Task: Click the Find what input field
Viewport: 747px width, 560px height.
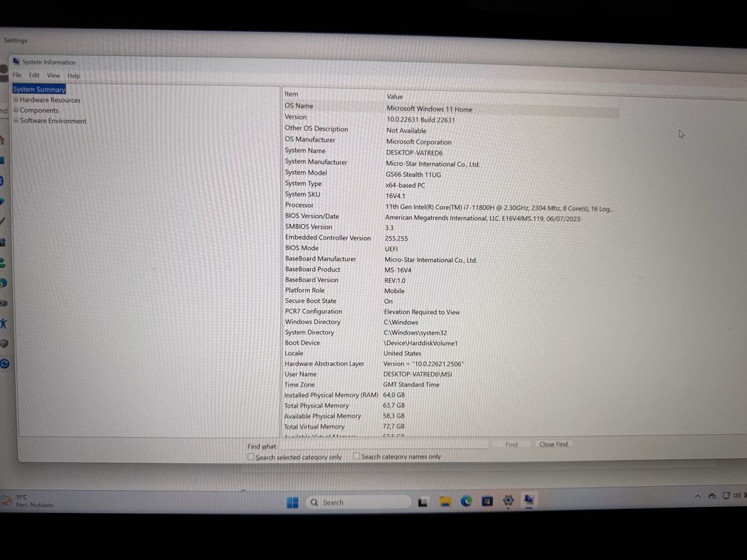Action: pos(384,445)
